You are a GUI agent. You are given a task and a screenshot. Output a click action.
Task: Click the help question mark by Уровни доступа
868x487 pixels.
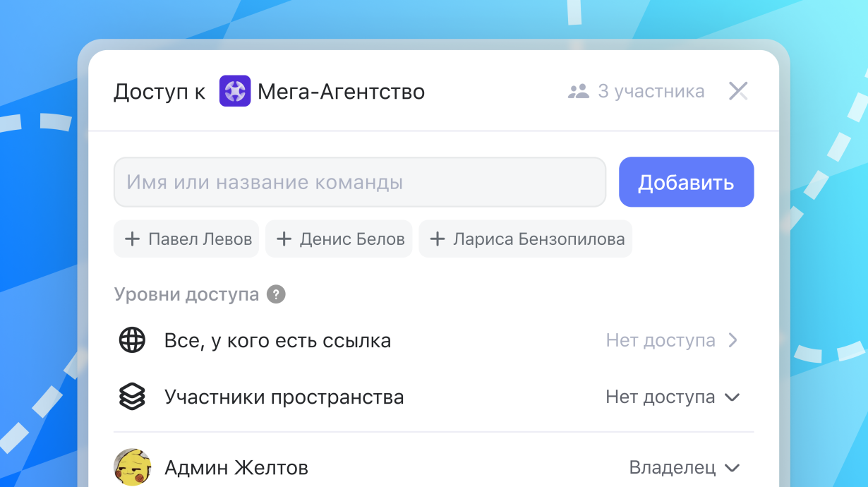click(276, 294)
